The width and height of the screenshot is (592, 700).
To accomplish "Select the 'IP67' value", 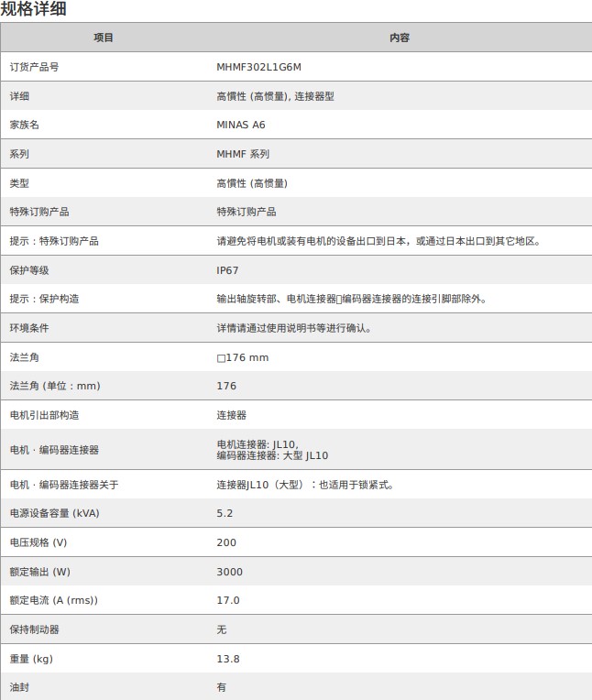I will click(x=227, y=270).
